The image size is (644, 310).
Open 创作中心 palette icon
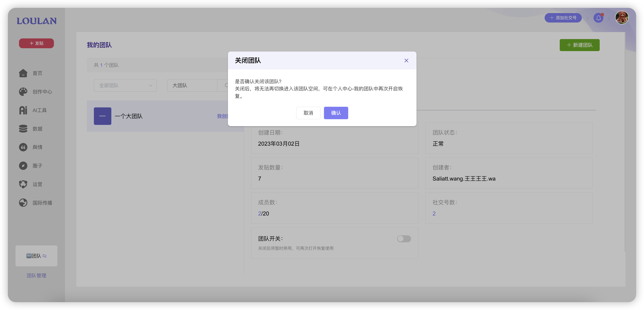(x=23, y=92)
